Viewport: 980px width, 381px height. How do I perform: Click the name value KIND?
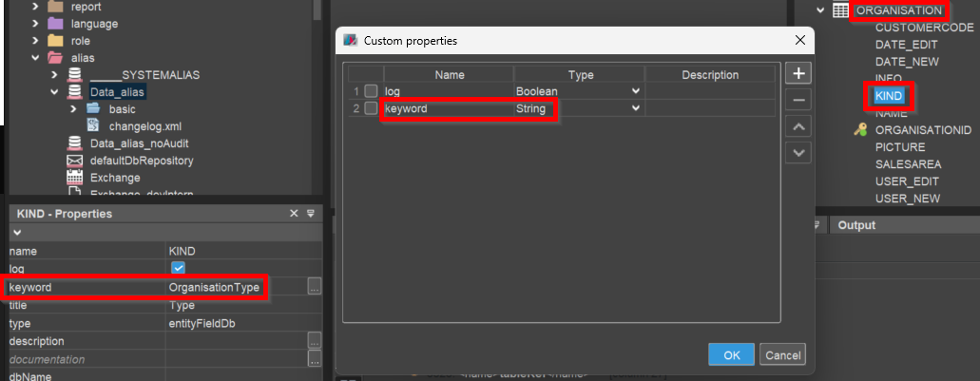click(x=183, y=251)
